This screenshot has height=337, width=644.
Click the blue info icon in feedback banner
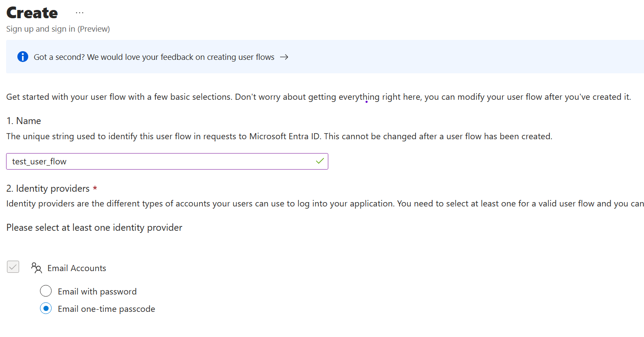tap(23, 57)
